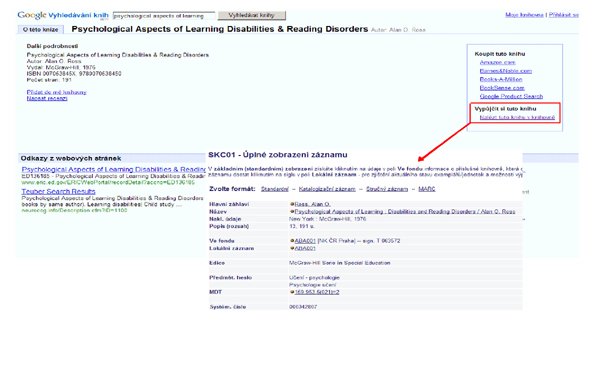The image size is (600, 369).
Task: Click the 'Odkazy z webových stránek' heading
Action: point(71,158)
